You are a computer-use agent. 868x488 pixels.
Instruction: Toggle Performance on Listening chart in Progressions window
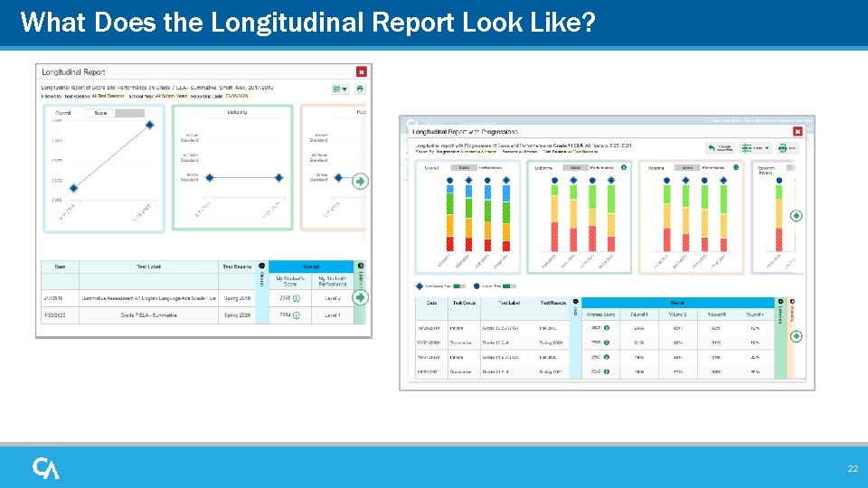click(x=602, y=168)
